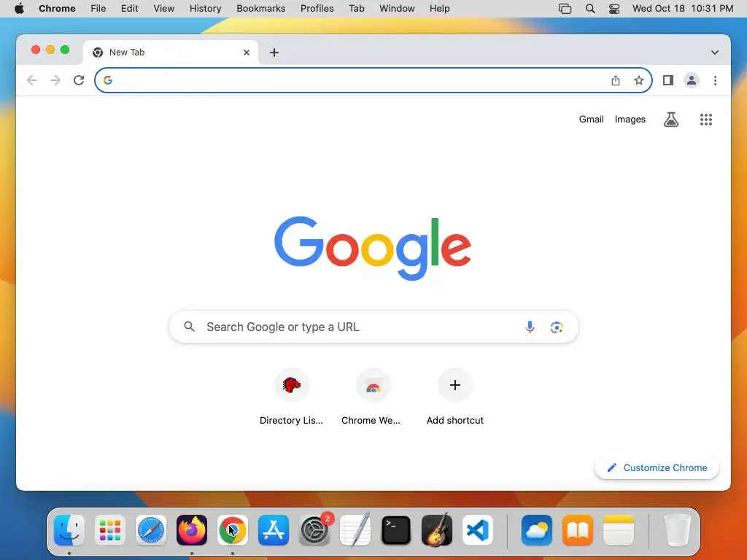The image size is (747, 560).
Task: Click the Google logo
Action: (373, 248)
